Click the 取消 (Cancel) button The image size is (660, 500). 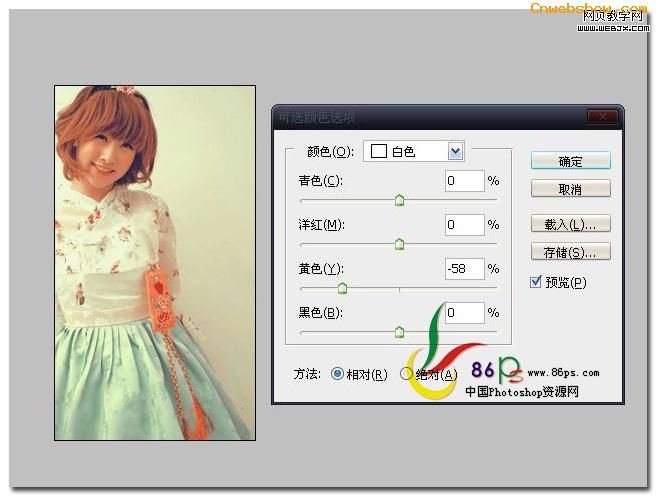click(570, 189)
